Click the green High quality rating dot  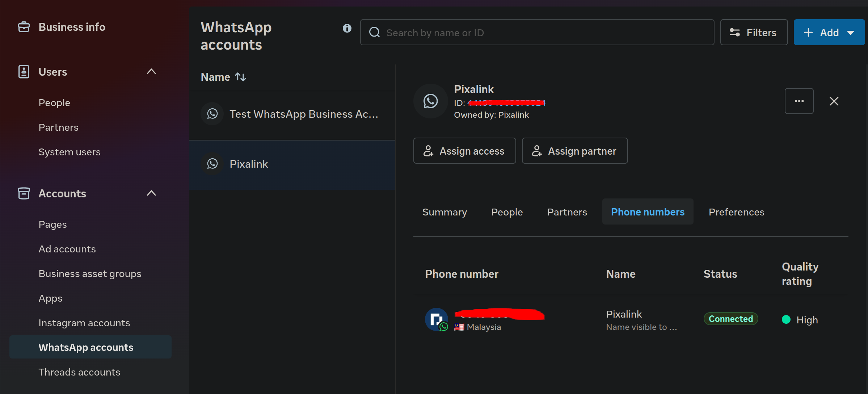tap(786, 319)
